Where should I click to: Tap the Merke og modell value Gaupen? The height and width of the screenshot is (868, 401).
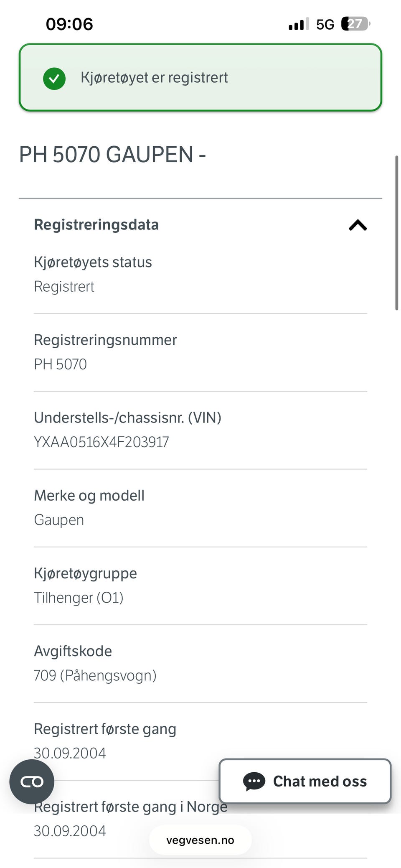click(x=59, y=520)
